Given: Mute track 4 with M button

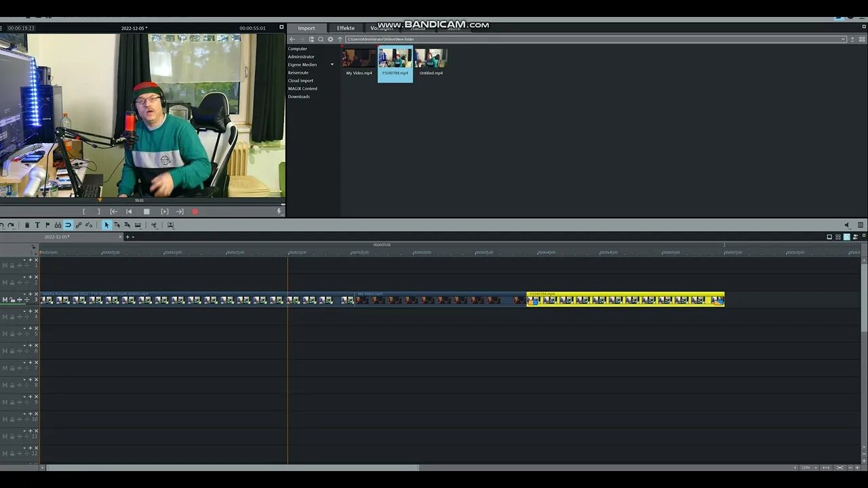Looking at the screenshot, I should point(5,317).
